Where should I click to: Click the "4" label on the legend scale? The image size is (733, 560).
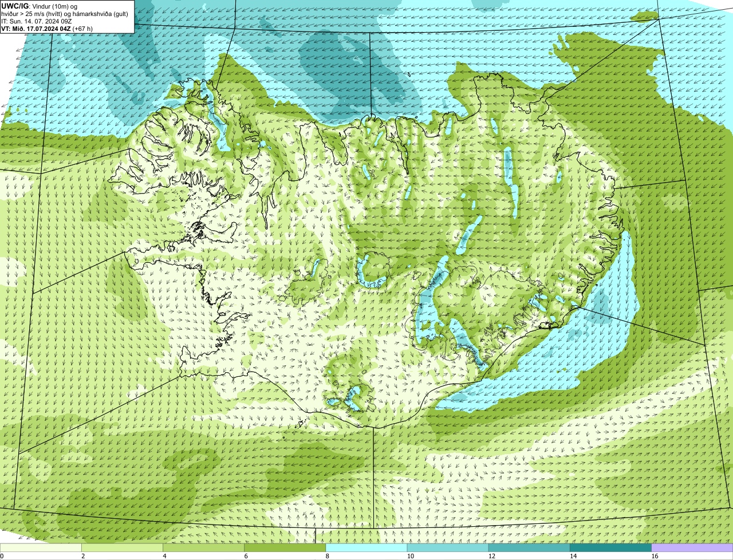point(164,556)
